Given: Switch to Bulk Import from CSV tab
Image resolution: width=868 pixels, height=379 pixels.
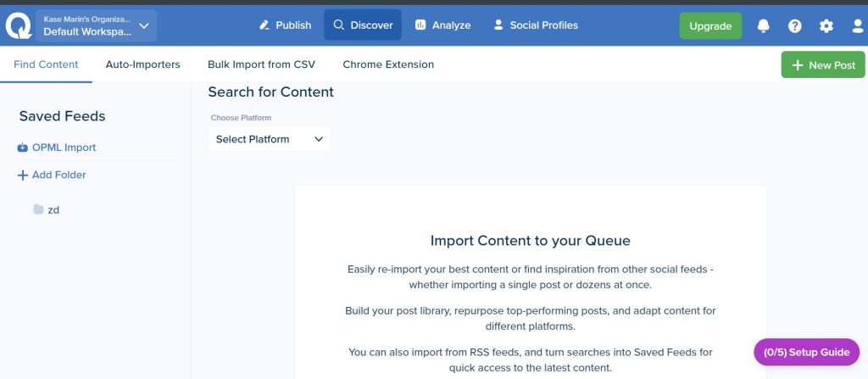Looking at the screenshot, I should pyautogui.click(x=261, y=64).
